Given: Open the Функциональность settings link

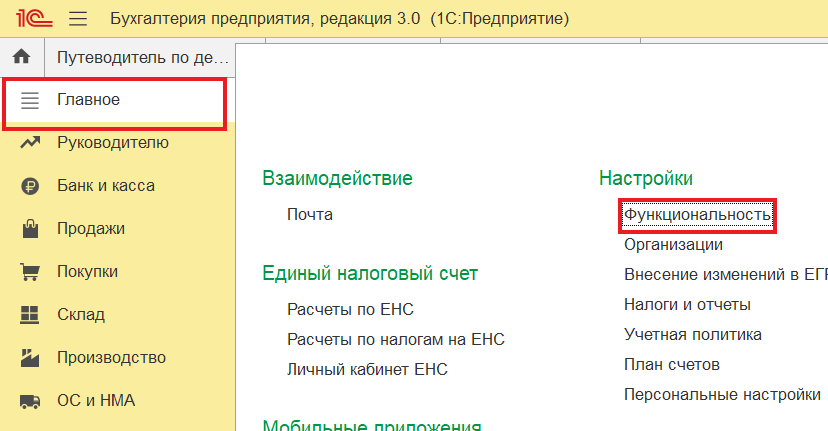Looking at the screenshot, I should (x=697, y=215).
